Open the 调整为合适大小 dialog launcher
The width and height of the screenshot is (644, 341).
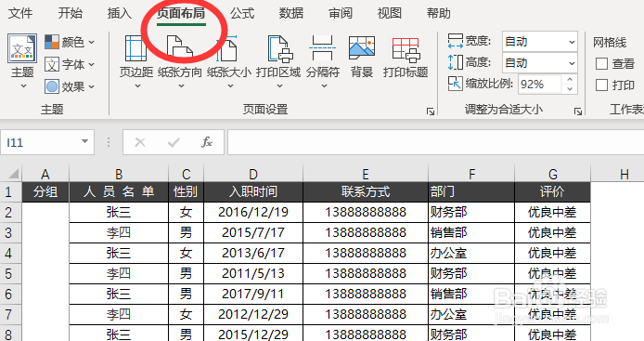click(578, 111)
